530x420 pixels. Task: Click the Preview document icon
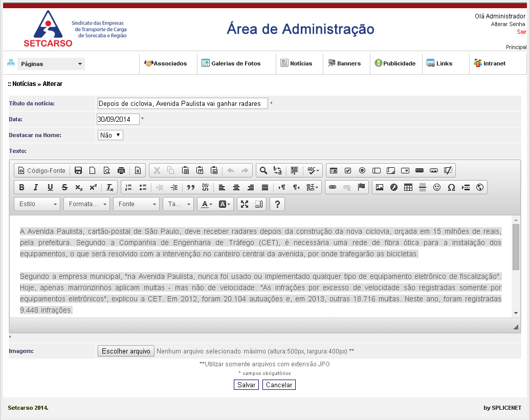point(107,171)
